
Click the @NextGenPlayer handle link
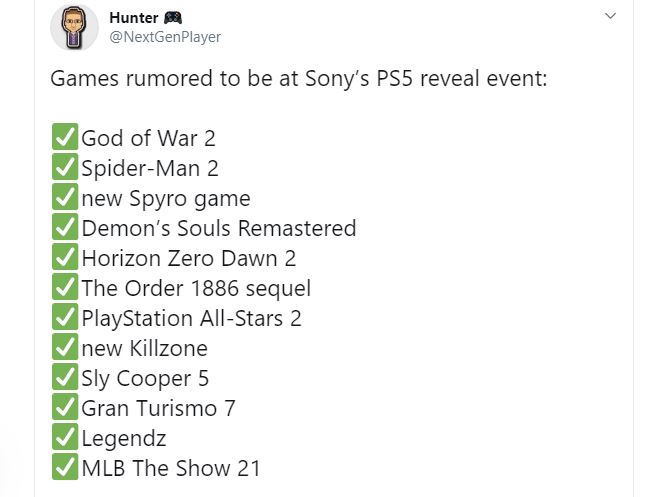pyautogui.click(x=165, y=37)
